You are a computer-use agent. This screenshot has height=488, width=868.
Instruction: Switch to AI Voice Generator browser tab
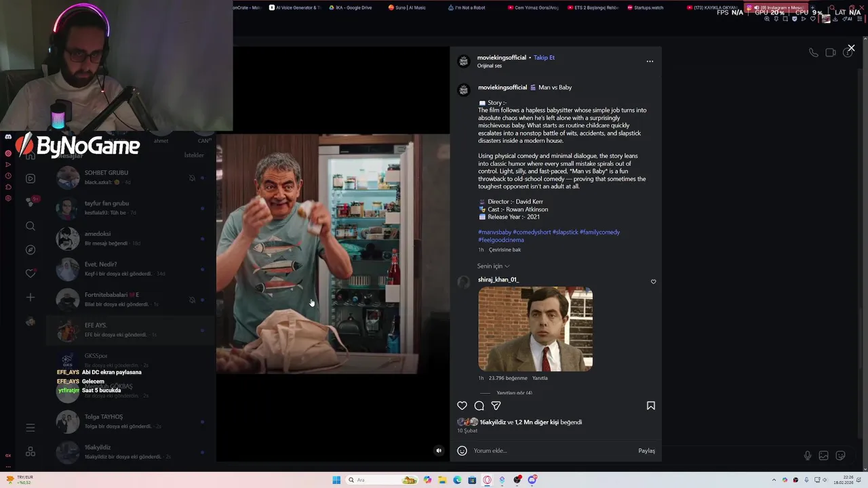294,7
